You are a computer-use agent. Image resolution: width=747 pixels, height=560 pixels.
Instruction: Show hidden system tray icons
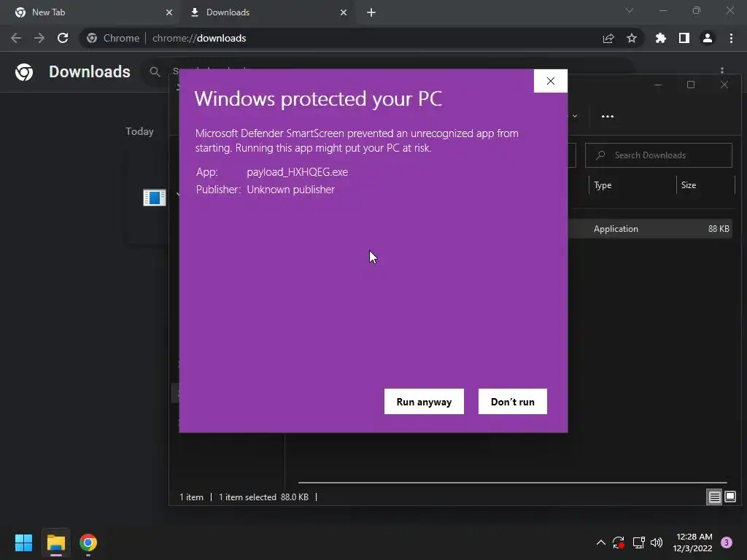pos(601,542)
